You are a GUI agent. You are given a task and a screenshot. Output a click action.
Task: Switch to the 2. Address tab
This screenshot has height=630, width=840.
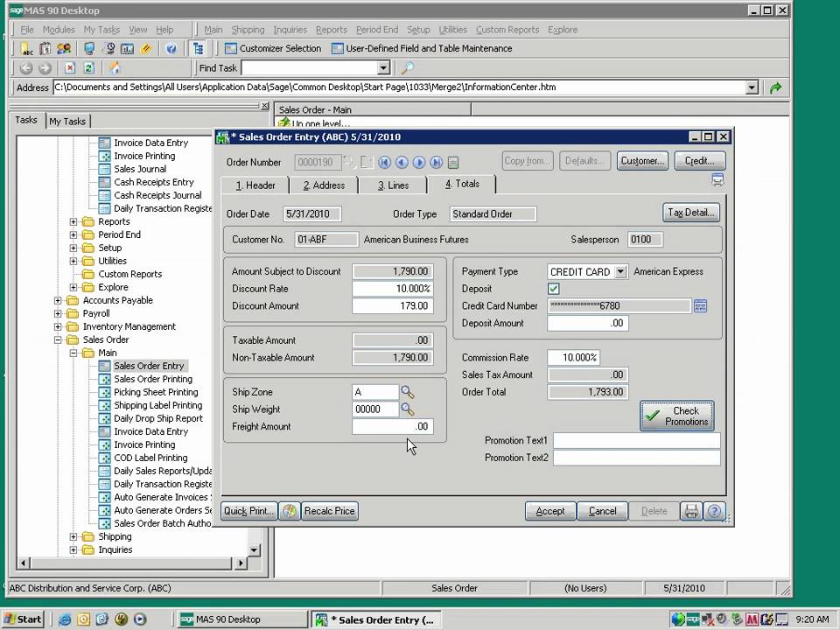click(324, 185)
